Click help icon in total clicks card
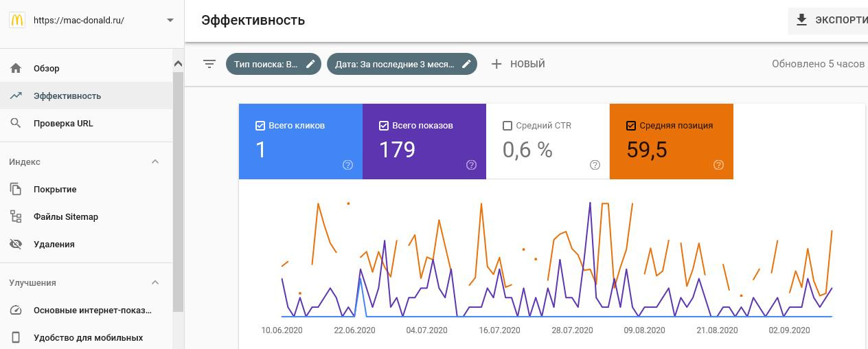Viewport: 868px width, 349px height. (x=347, y=165)
